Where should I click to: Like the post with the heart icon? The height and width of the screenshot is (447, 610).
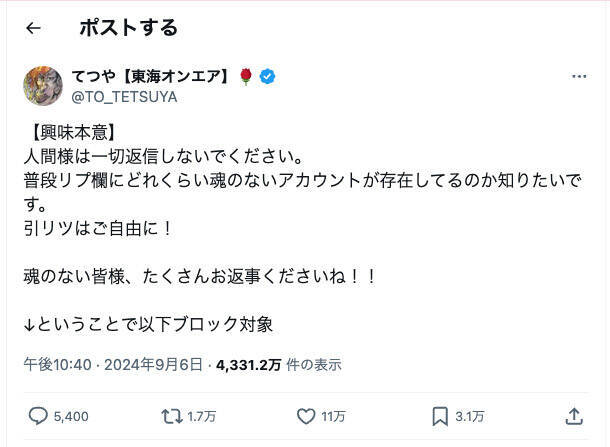(x=306, y=415)
